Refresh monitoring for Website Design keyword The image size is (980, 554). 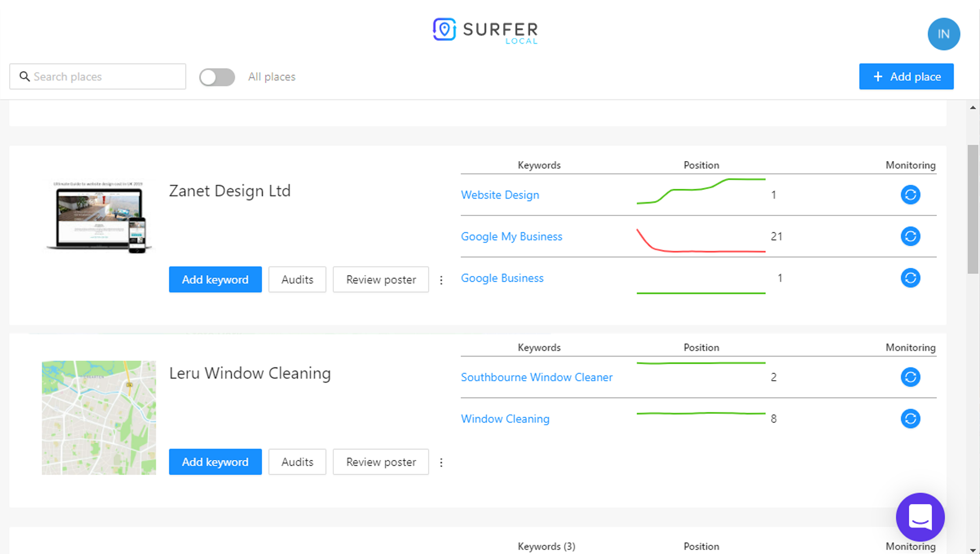click(910, 195)
